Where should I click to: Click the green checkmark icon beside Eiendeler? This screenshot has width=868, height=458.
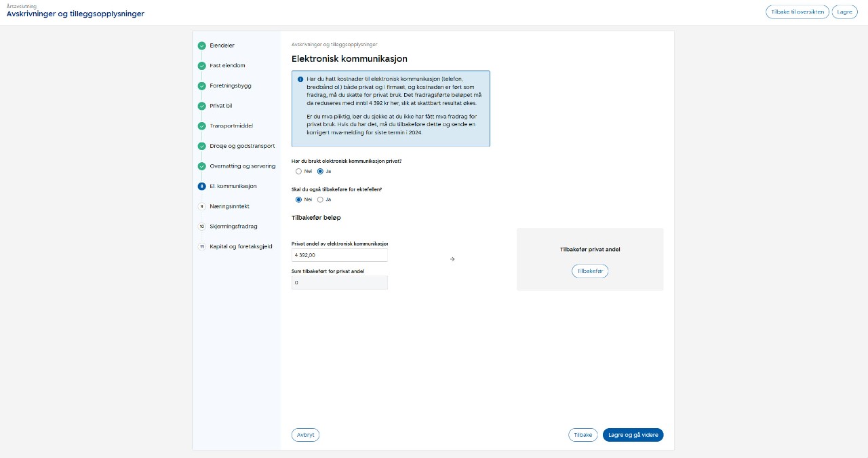(201, 45)
